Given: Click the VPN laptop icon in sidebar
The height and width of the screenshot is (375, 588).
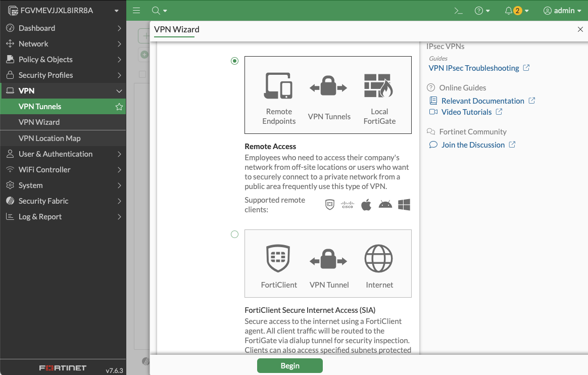Looking at the screenshot, I should click(x=10, y=91).
